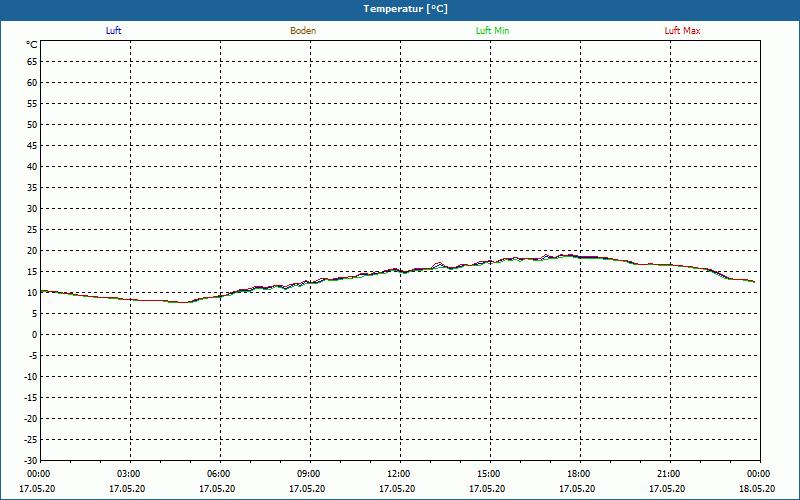The image size is (800, 500).
Task: Click the 50 value on temperature axis
Action: tap(32, 124)
